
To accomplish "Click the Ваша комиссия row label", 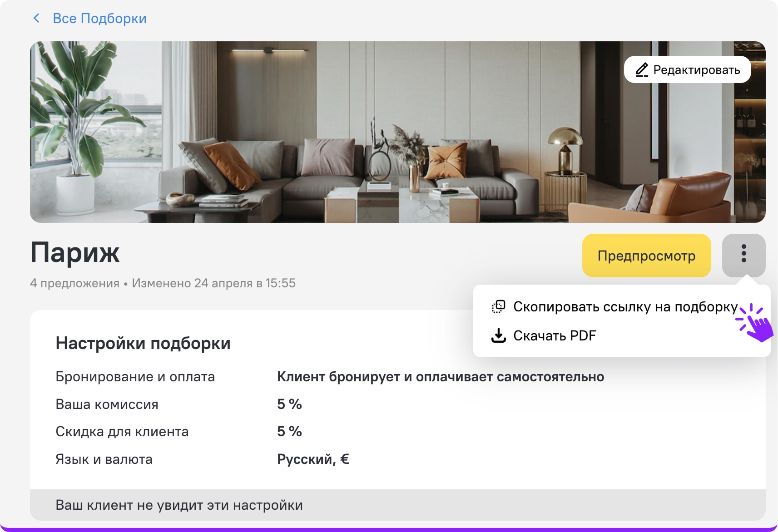I will coord(107,404).
